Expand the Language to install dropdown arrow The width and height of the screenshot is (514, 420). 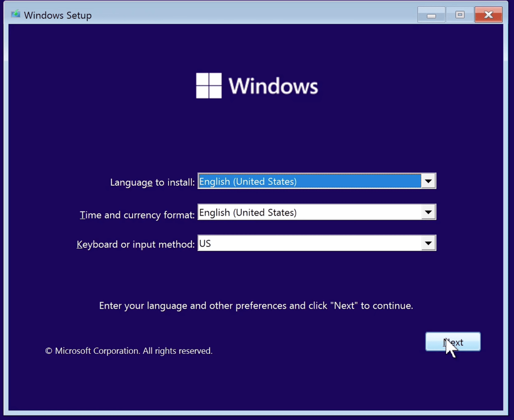(x=428, y=181)
